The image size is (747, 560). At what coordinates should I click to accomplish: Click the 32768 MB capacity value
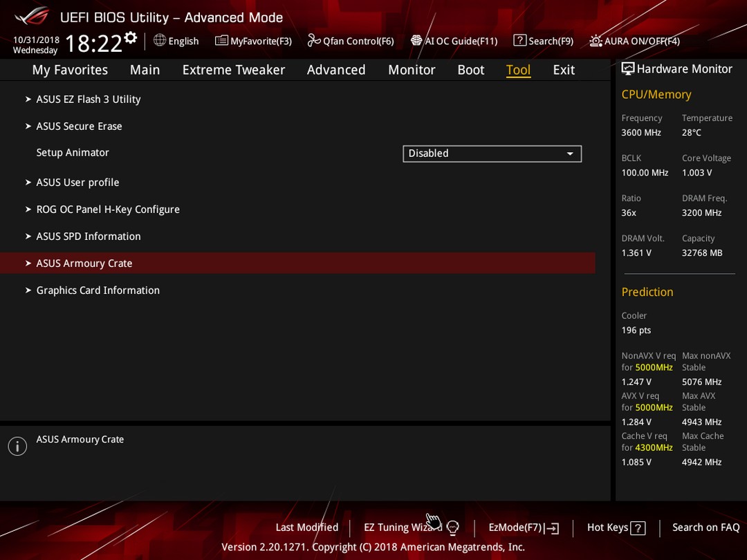coord(702,253)
